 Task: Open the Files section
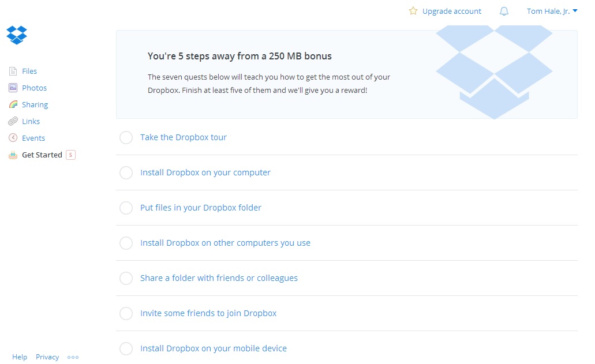(29, 72)
